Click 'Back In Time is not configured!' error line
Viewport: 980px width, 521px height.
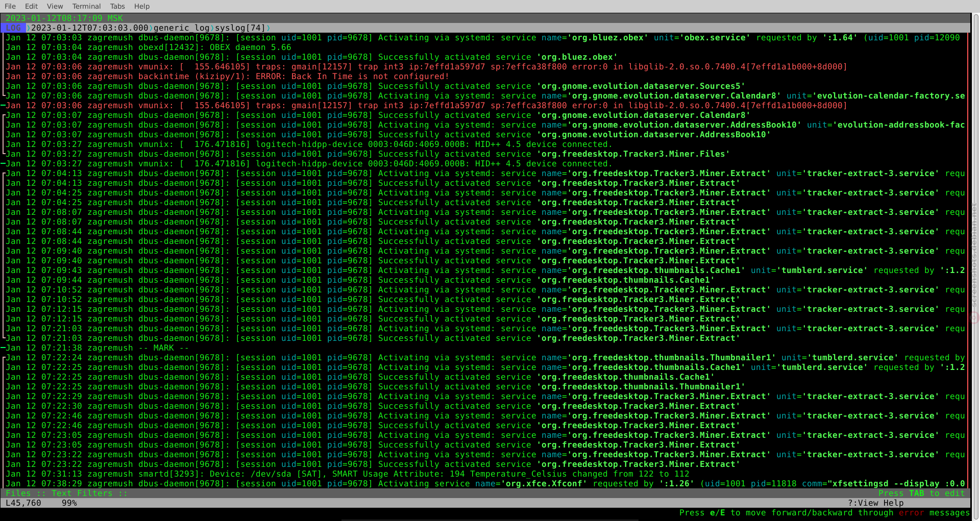pos(228,77)
